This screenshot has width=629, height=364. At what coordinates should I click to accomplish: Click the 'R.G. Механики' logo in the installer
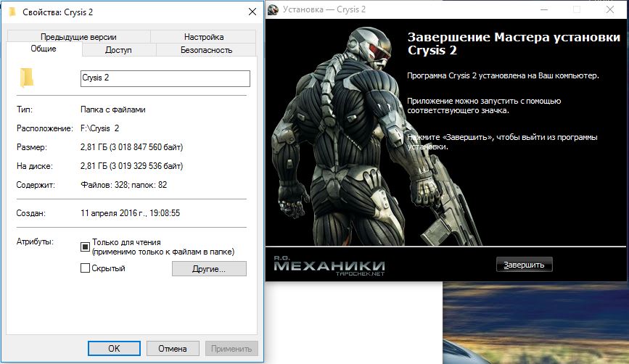point(329,266)
